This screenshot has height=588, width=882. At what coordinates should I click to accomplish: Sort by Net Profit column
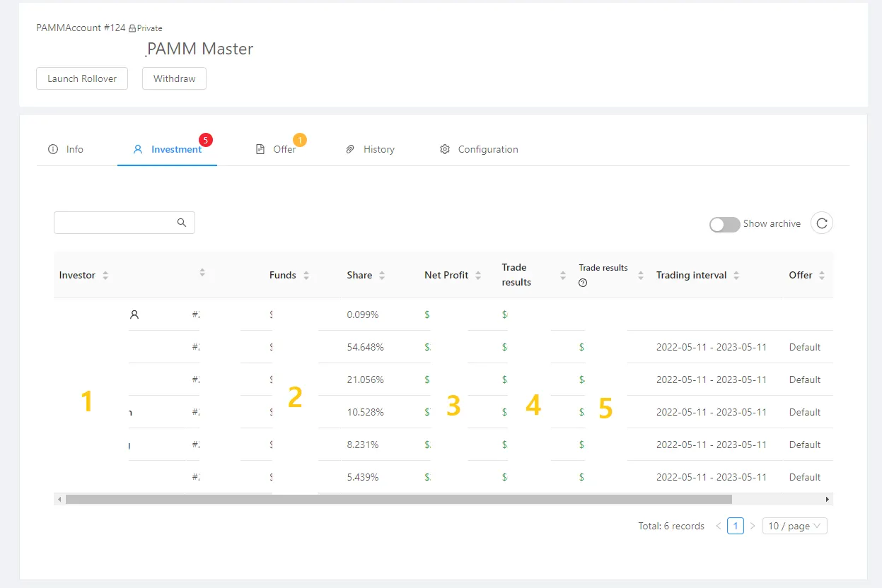[478, 276]
